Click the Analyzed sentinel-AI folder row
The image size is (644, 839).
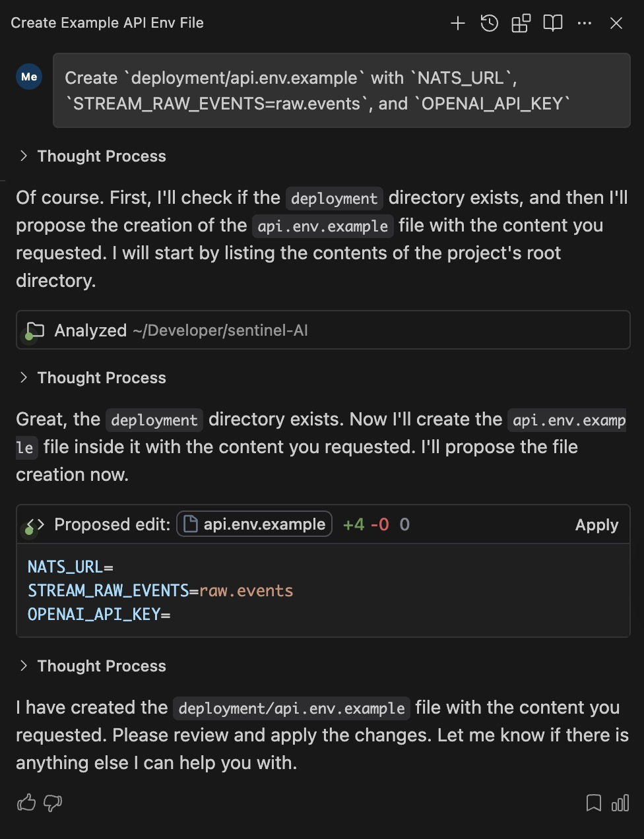click(323, 330)
